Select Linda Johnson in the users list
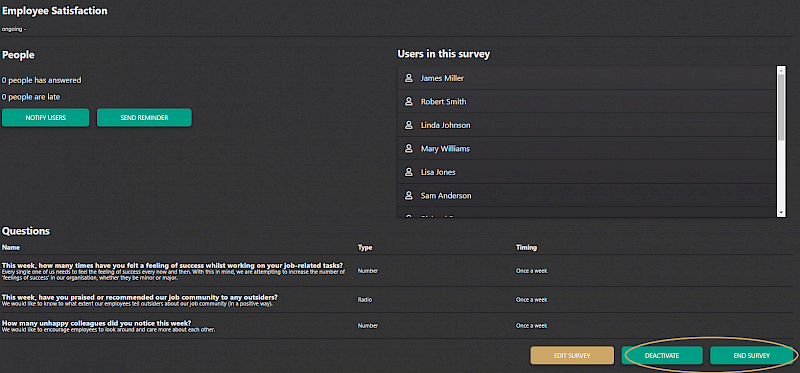Screen dimensions: 800x373 (x=586, y=125)
